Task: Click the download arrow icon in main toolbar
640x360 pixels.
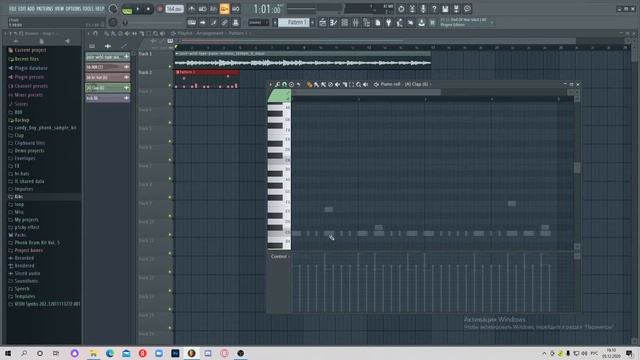Action: 421,22
